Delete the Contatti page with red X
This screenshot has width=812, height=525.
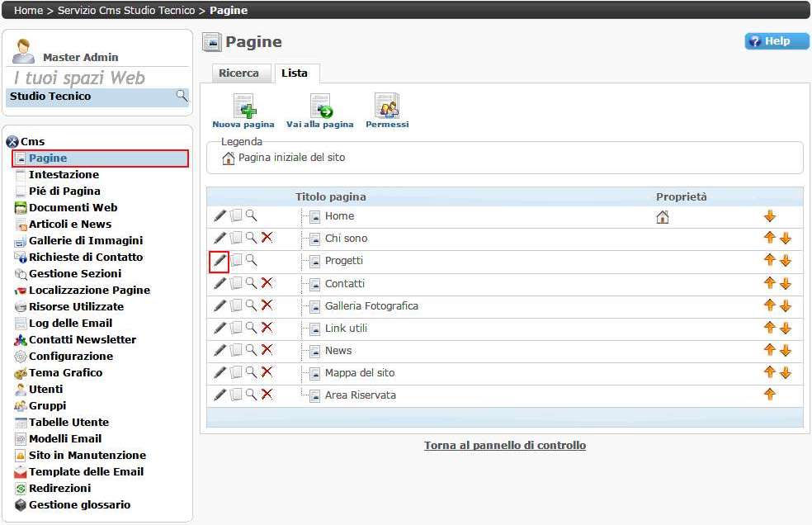267,283
